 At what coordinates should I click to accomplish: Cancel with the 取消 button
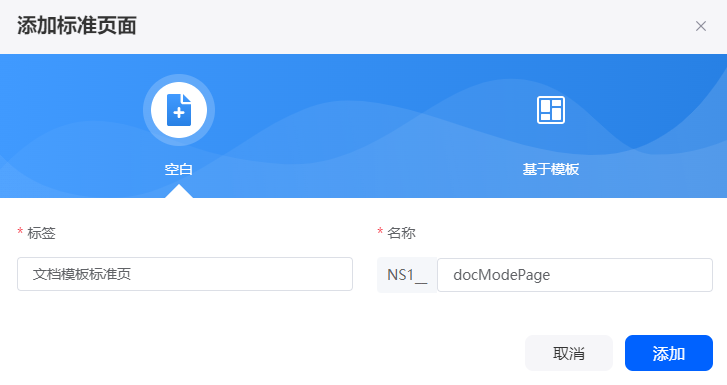click(x=568, y=353)
